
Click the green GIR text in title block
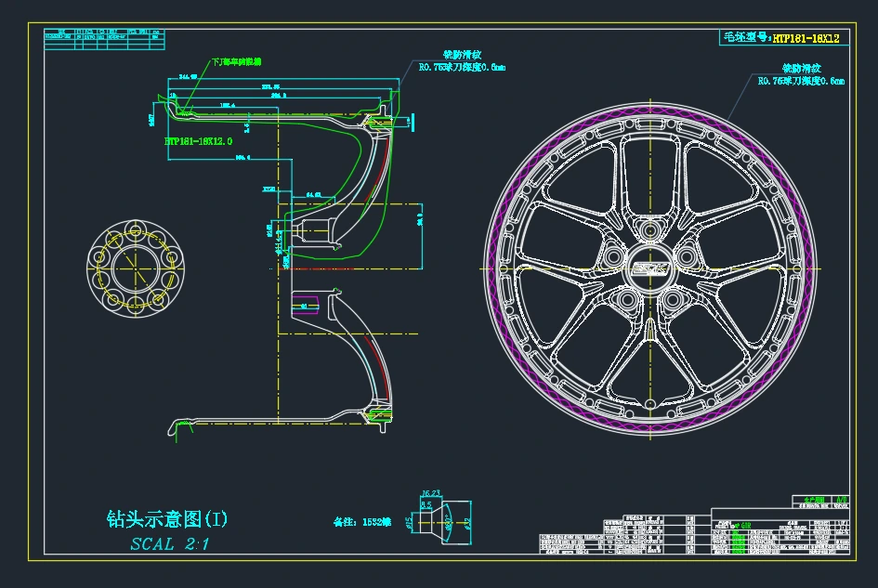pyautogui.click(x=746, y=525)
